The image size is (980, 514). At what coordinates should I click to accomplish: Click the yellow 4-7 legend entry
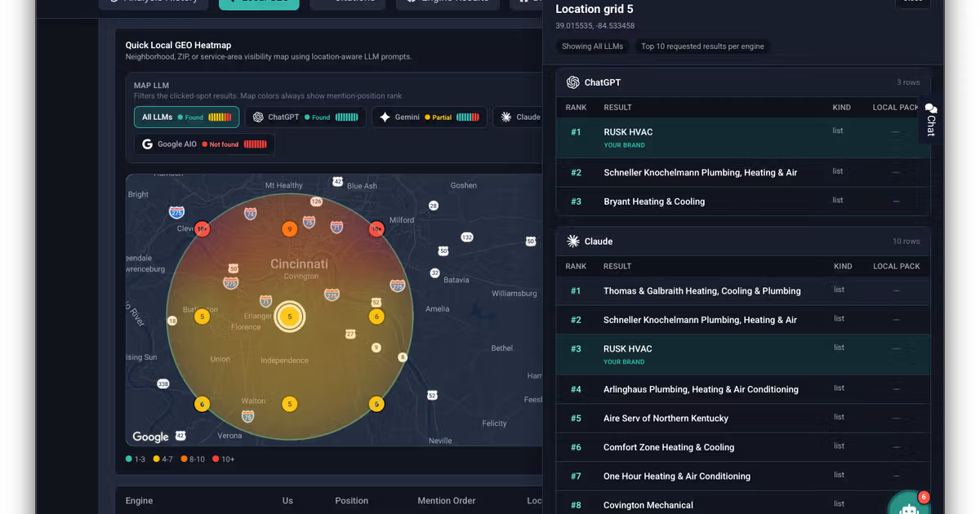coord(163,459)
